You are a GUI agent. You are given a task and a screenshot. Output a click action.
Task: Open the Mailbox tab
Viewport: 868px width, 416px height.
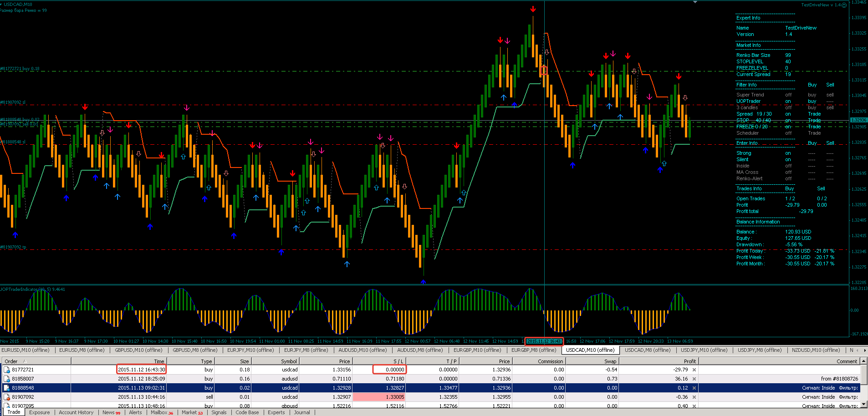click(162, 412)
